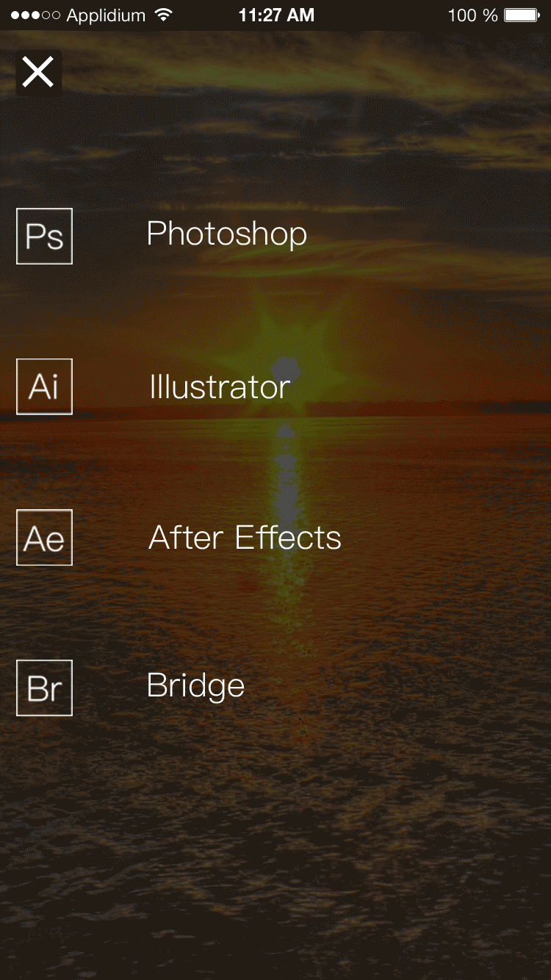
Task: Choose the Photoshop menu item
Action: point(226,234)
